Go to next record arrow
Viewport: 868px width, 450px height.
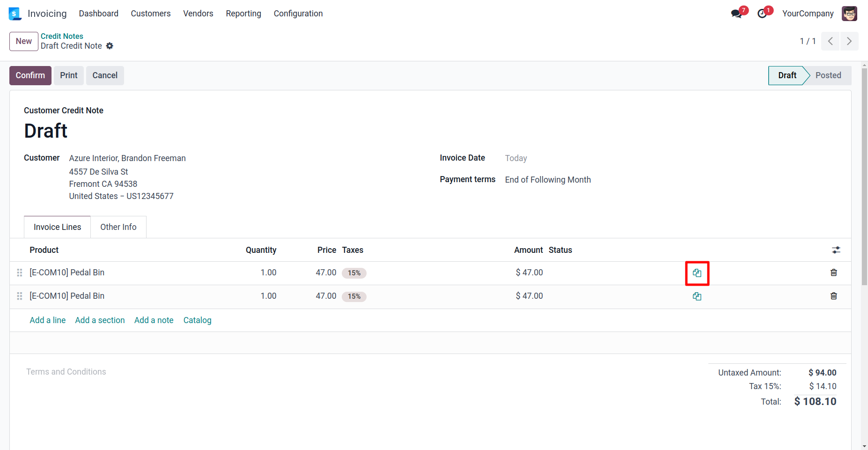(x=849, y=41)
